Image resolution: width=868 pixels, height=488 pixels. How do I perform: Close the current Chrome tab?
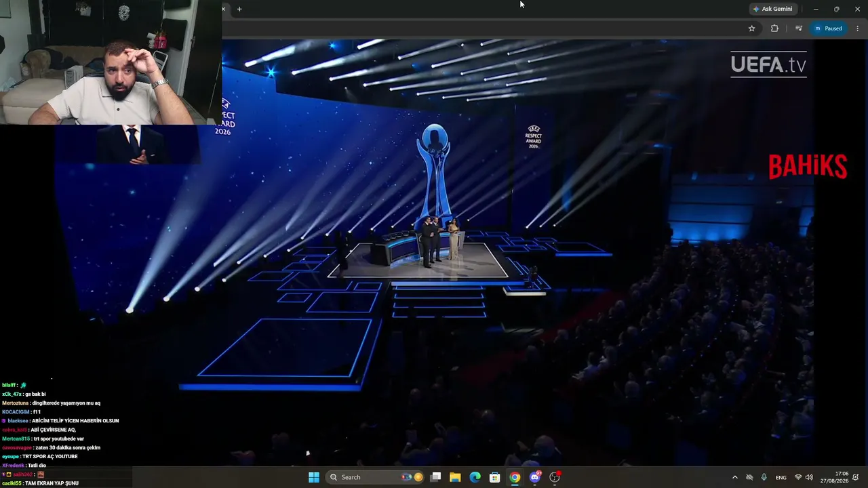point(223,9)
